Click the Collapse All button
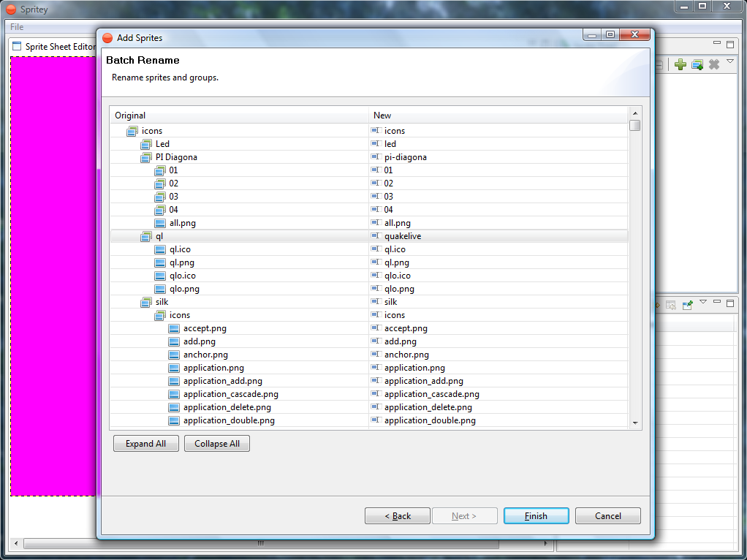 click(217, 444)
